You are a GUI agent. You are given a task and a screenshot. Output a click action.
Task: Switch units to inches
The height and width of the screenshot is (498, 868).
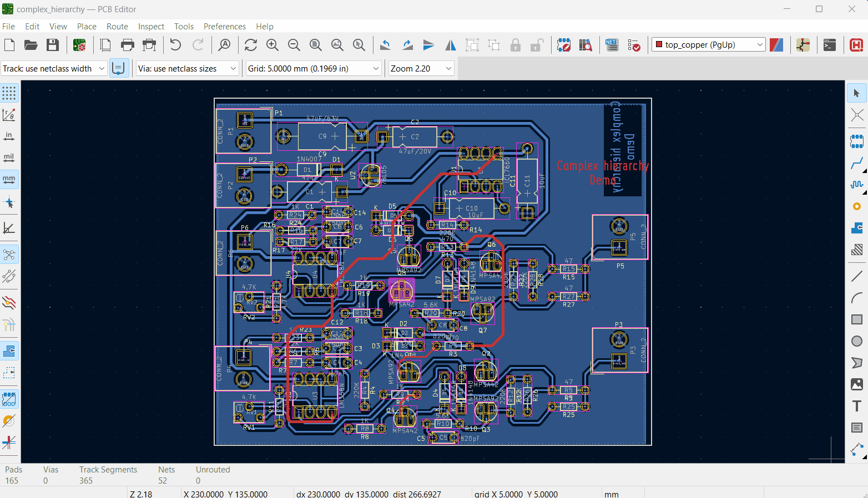9,136
